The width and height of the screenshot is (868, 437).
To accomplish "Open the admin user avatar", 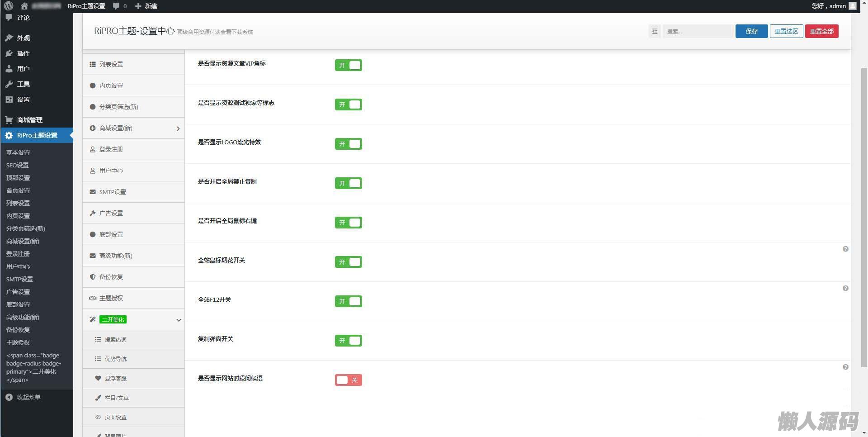I will click(853, 6).
